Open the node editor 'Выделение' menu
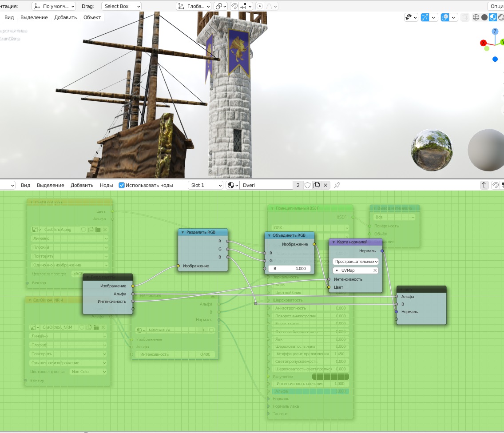Image resolution: width=504 pixels, height=433 pixels. pos(51,185)
